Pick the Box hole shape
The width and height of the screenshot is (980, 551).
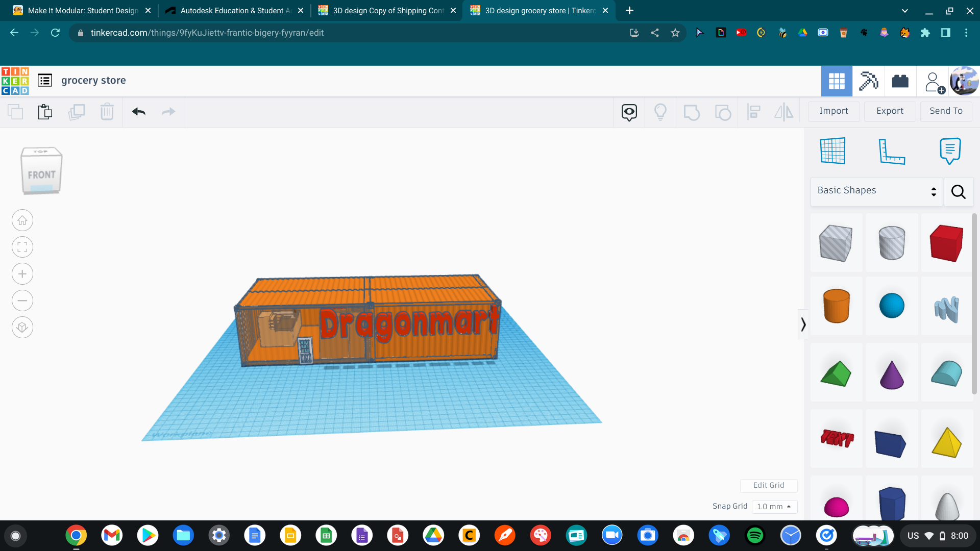(836, 243)
